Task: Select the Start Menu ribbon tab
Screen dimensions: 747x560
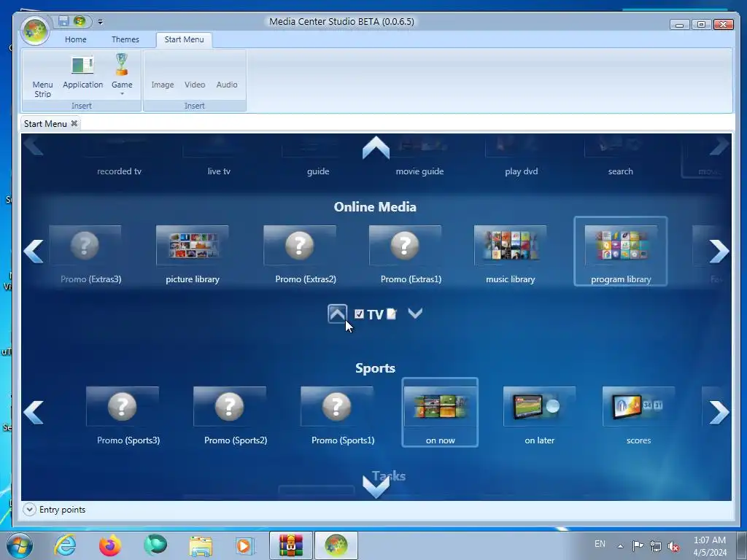Action: point(184,39)
